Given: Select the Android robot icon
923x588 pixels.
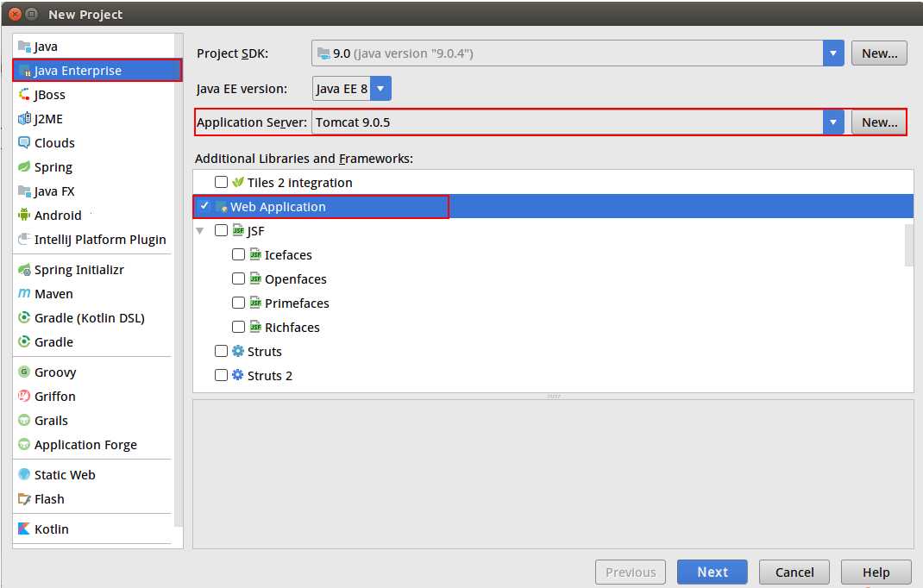Looking at the screenshot, I should 24,215.
